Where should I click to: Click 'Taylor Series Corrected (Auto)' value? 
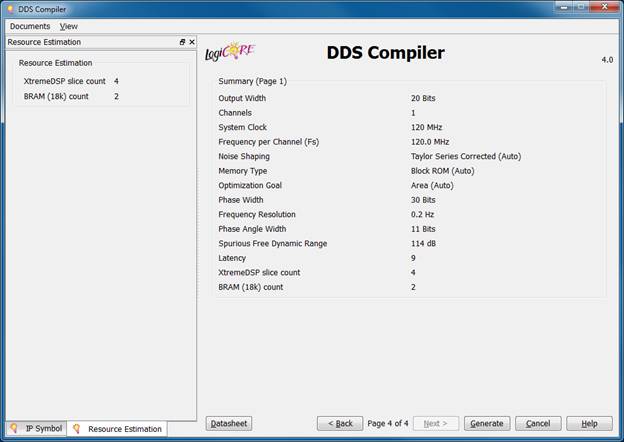coord(466,156)
